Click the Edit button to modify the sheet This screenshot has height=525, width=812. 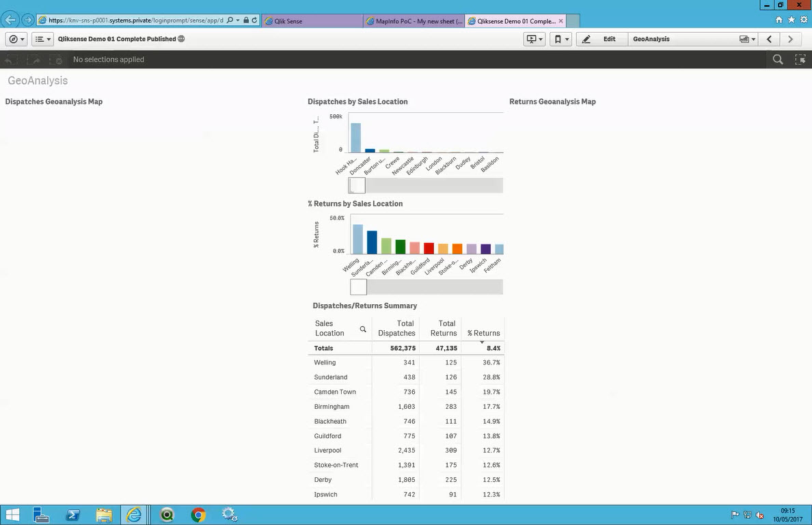coord(608,39)
